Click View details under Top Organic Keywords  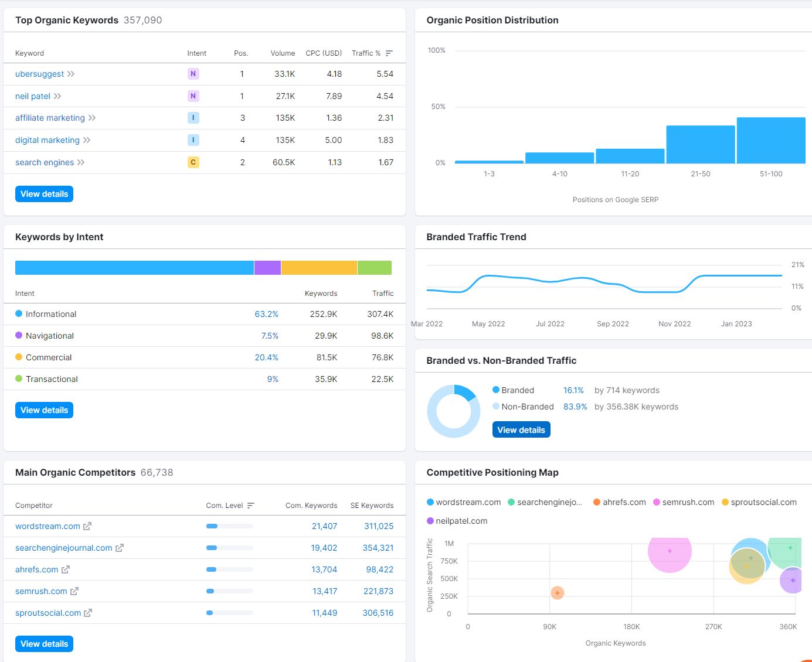tap(44, 193)
